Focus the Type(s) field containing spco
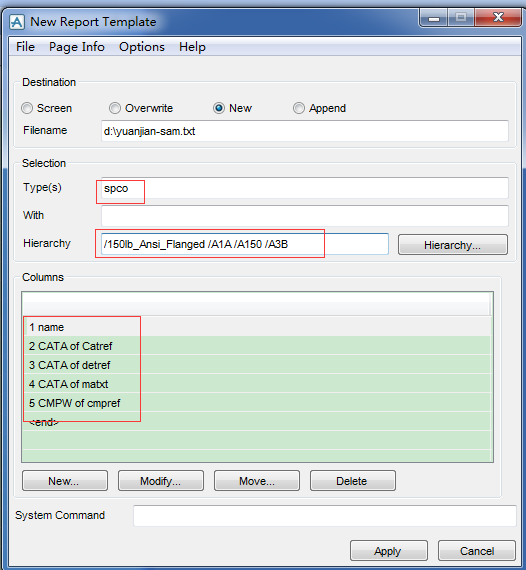 (305, 188)
